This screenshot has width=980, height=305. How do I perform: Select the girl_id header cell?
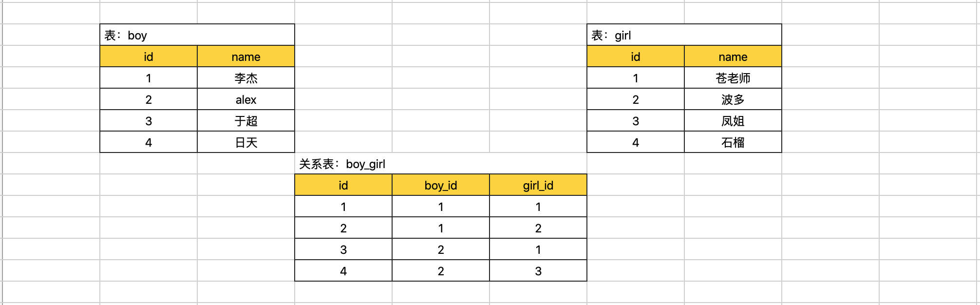click(538, 185)
